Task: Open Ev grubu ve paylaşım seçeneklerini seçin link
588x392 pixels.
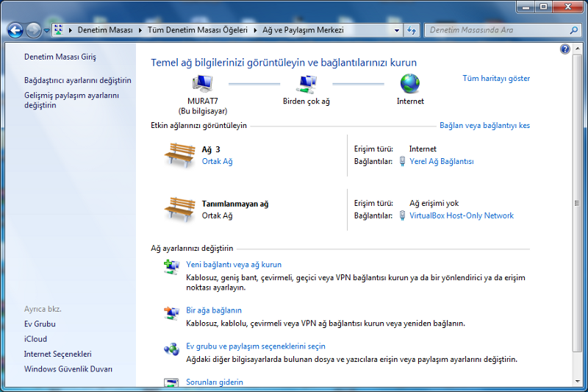Action: tap(256, 346)
